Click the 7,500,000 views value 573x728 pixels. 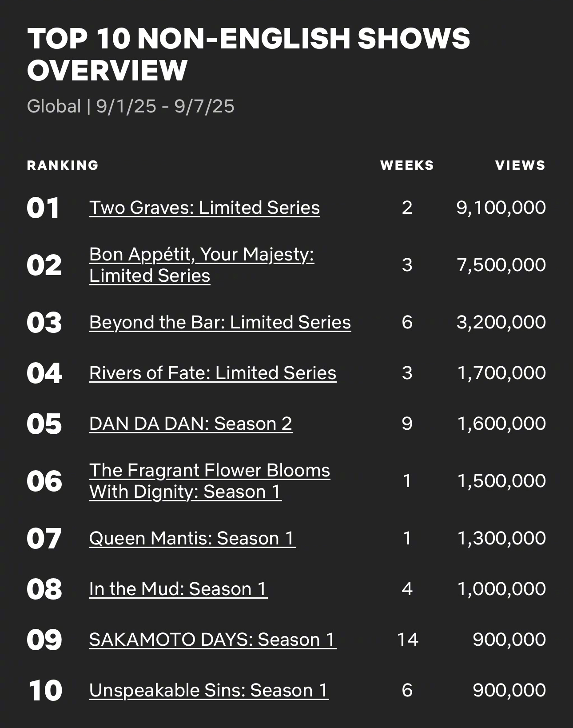pos(501,265)
